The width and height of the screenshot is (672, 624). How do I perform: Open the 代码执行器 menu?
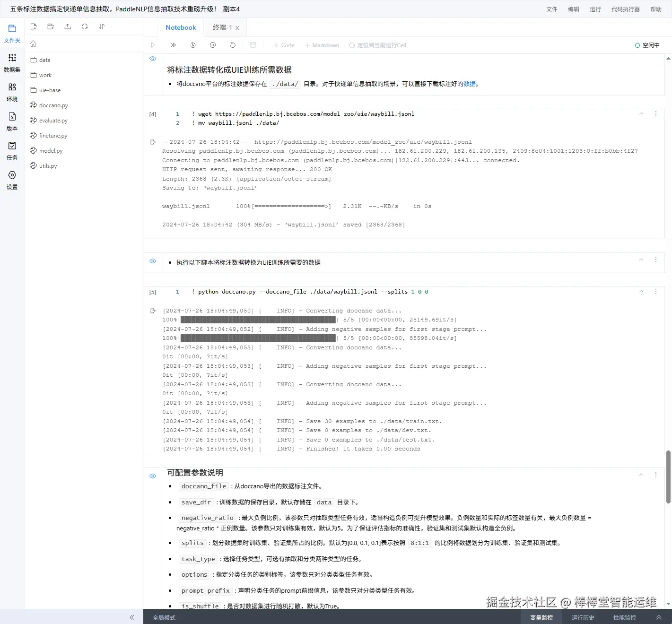coord(626,9)
